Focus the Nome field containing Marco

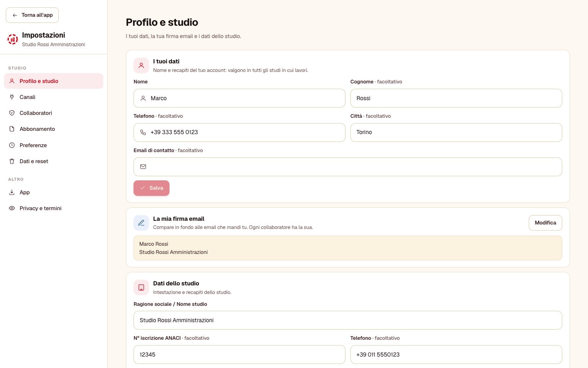(x=239, y=98)
